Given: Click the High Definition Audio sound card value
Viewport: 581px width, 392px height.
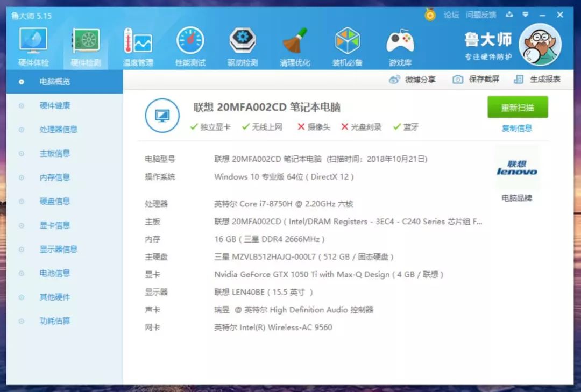Looking at the screenshot, I should click(x=294, y=310).
